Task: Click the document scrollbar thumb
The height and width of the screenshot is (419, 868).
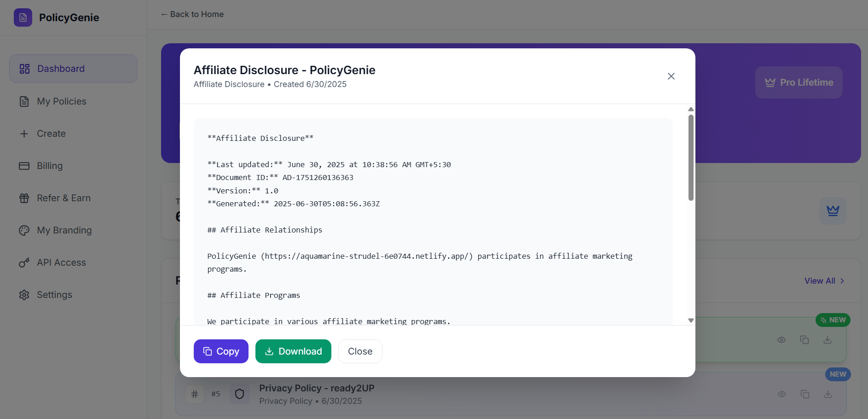Action: pyautogui.click(x=691, y=157)
